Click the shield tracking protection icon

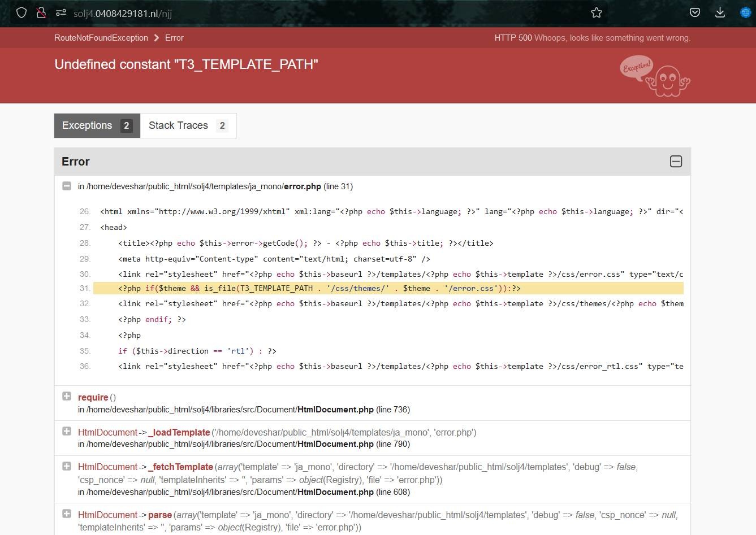[x=21, y=12]
